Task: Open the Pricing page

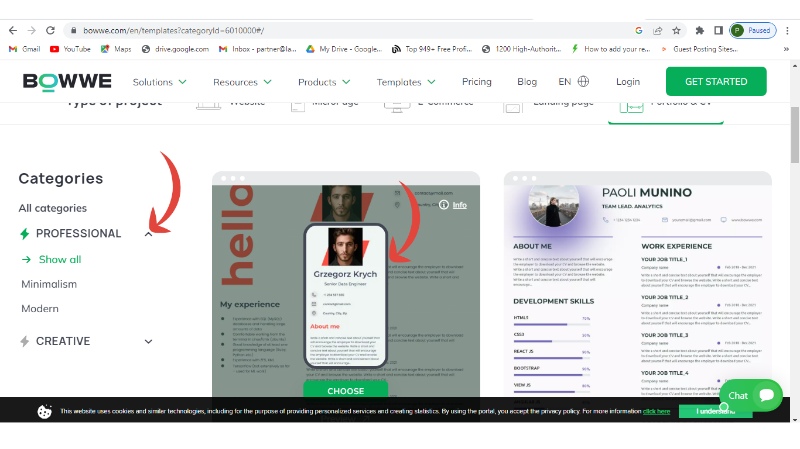Action: (x=477, y=82)
